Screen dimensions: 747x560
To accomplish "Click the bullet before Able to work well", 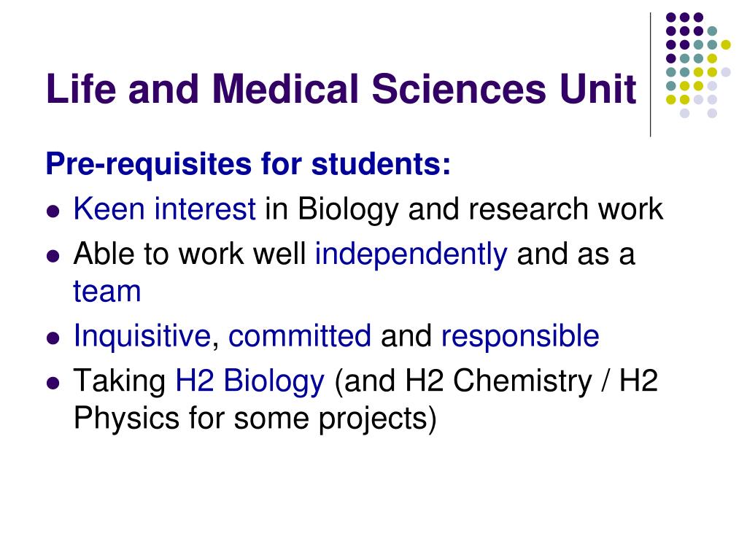I will pyautogui.click(x=53, y=256).
